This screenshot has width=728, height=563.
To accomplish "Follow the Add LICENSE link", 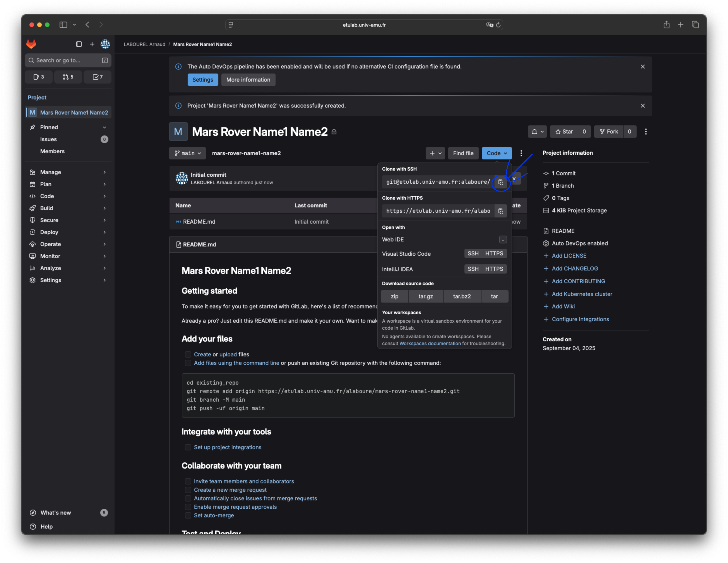I will pyautogui.click(x=569, y=256).
